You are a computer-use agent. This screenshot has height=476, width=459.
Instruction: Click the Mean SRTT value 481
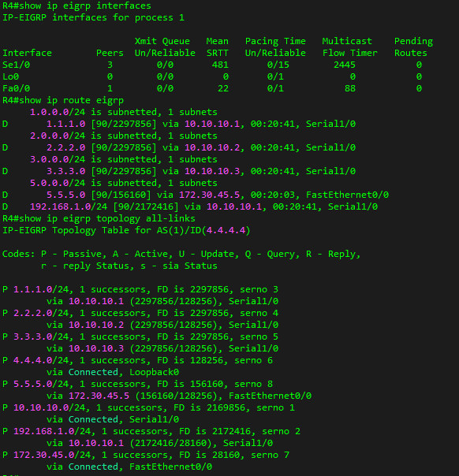(x=220, y=65)
